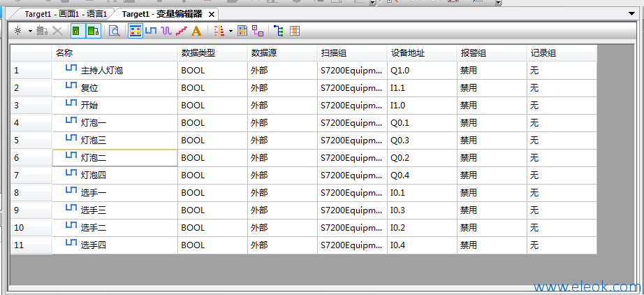Viewport: 644px width, 295px height.
Task: Click device address cell Q0.4
Action: pyautogui.click(x=422, y=175)
